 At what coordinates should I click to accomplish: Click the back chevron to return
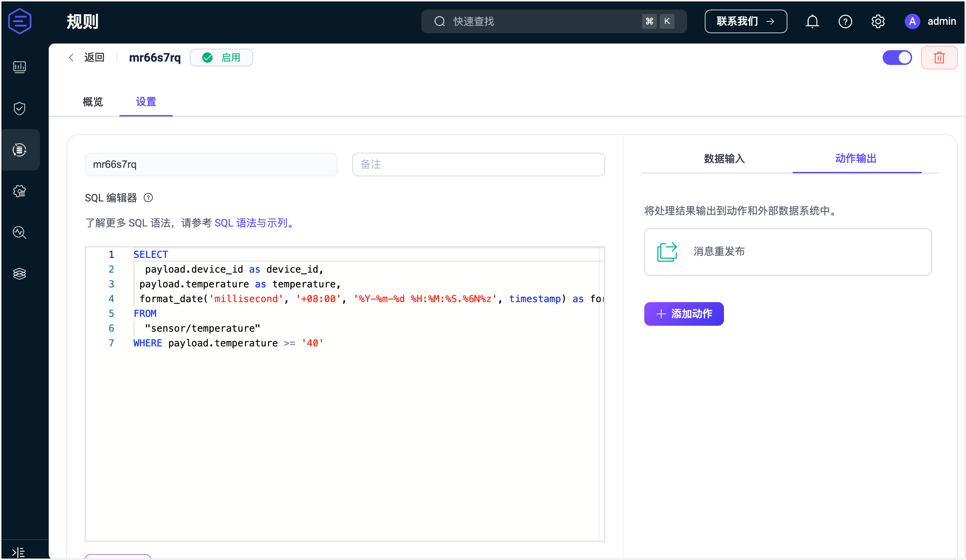[x=71, y=58]
